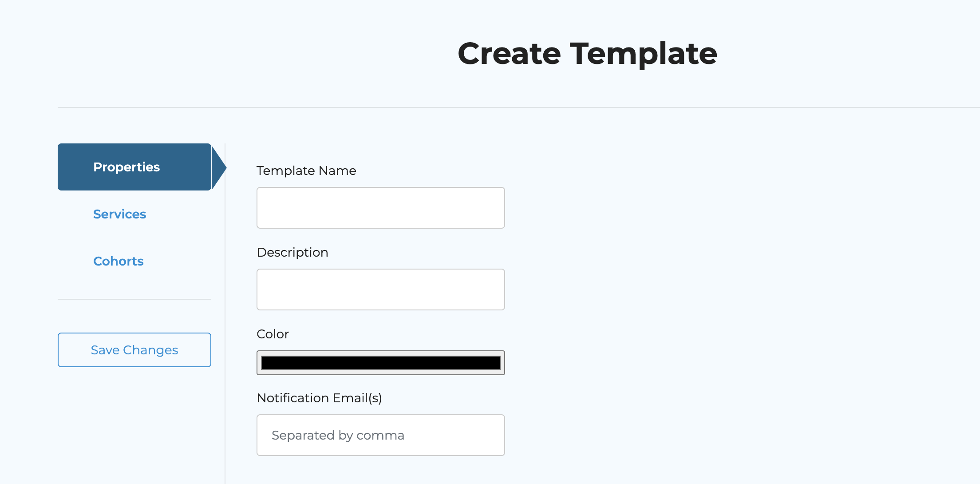Image resolution: width=980 pixels, height=484 pixels.
Task: Click the Save Changes button
Action: [134, 350]
